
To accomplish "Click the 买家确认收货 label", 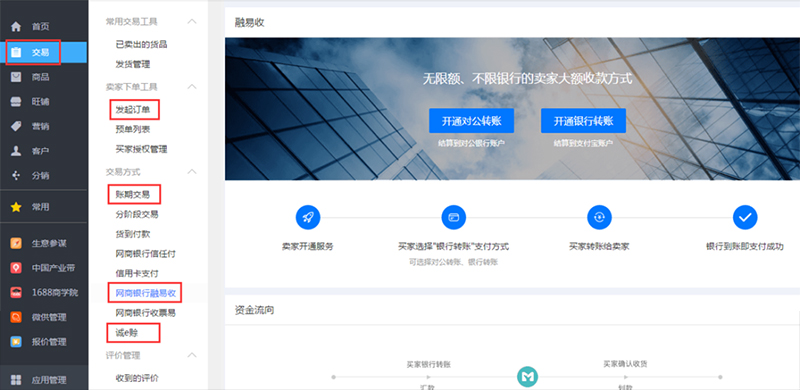I will (x=625, y=364).
